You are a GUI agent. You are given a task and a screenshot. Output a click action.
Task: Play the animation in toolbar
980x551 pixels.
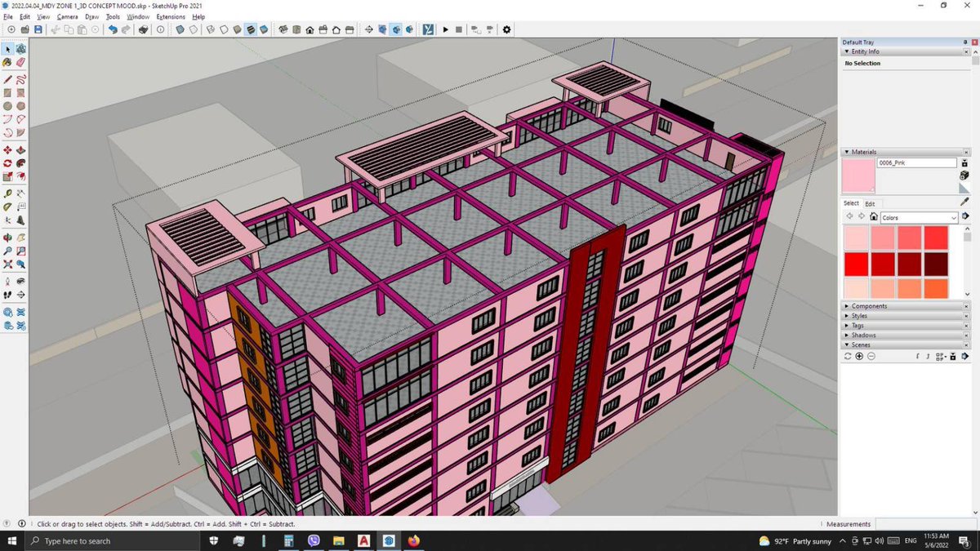point(445,29)
